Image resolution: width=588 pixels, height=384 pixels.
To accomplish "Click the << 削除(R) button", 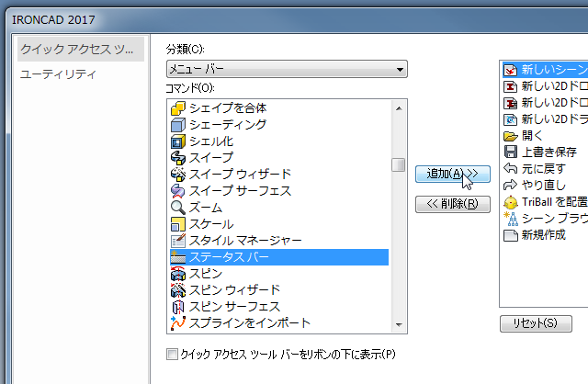I will [x=453, y=204].
